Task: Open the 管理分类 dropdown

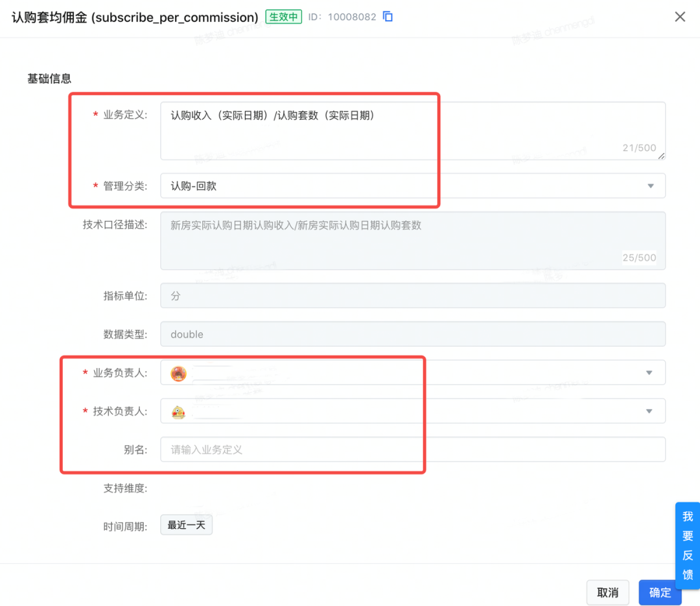Action: [412, 186]
